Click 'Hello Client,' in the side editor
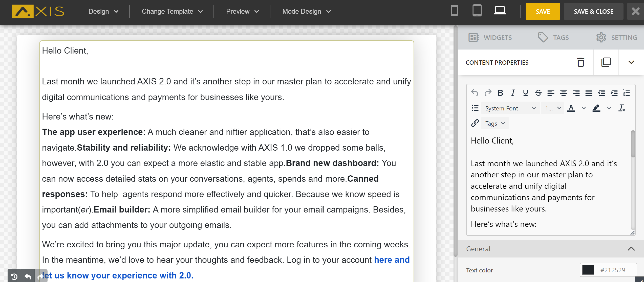 492,140
